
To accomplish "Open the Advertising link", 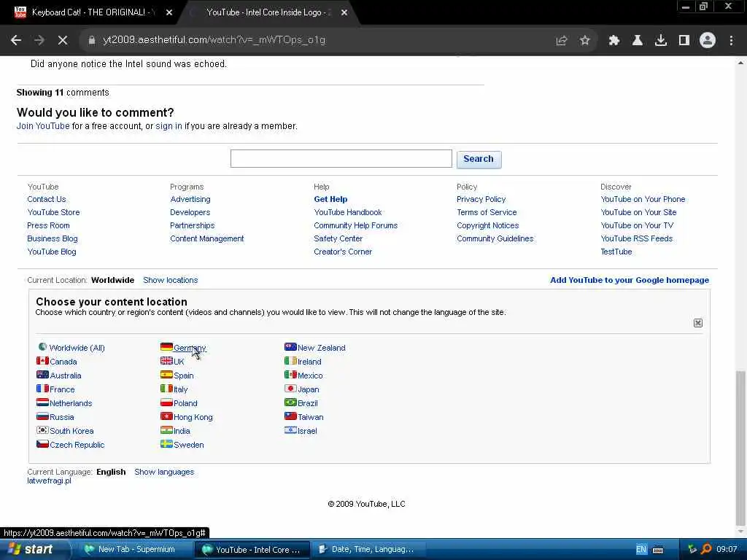I will pos(190,199).
